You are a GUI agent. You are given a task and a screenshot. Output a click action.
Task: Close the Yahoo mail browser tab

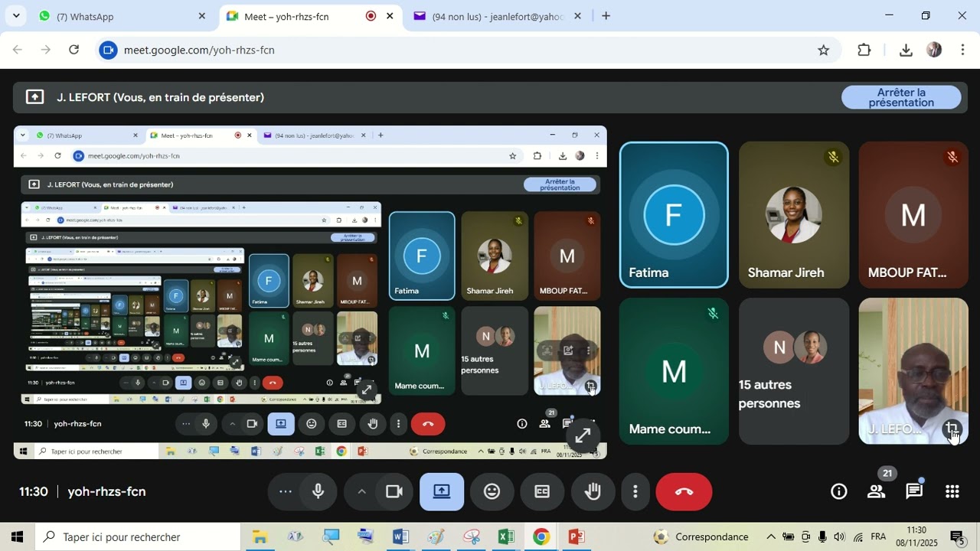577,16
